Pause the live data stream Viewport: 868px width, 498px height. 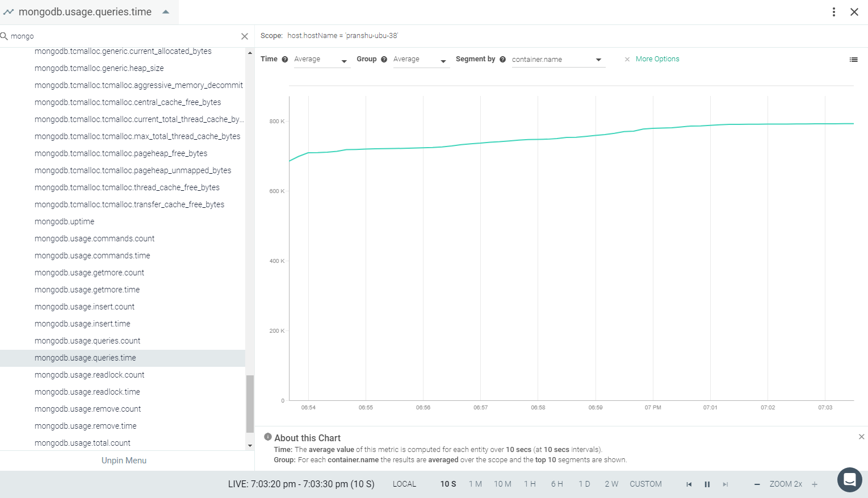tap(707, 484)
